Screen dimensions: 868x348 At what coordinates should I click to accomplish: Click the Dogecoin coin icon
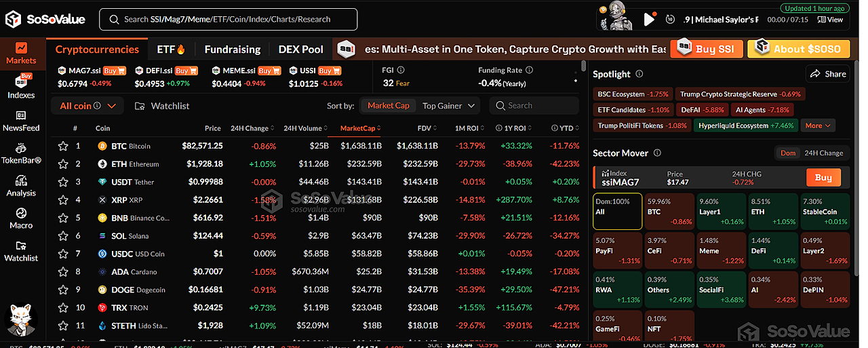pos(102,290)
